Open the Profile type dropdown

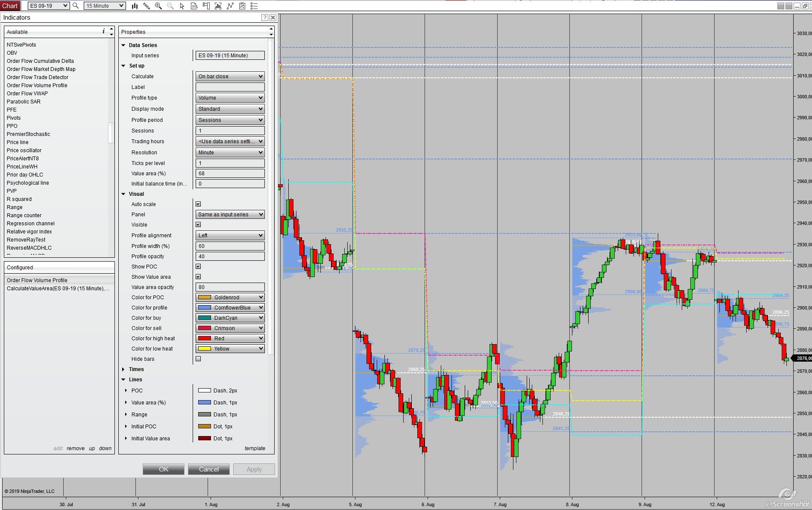coord(230,98)
